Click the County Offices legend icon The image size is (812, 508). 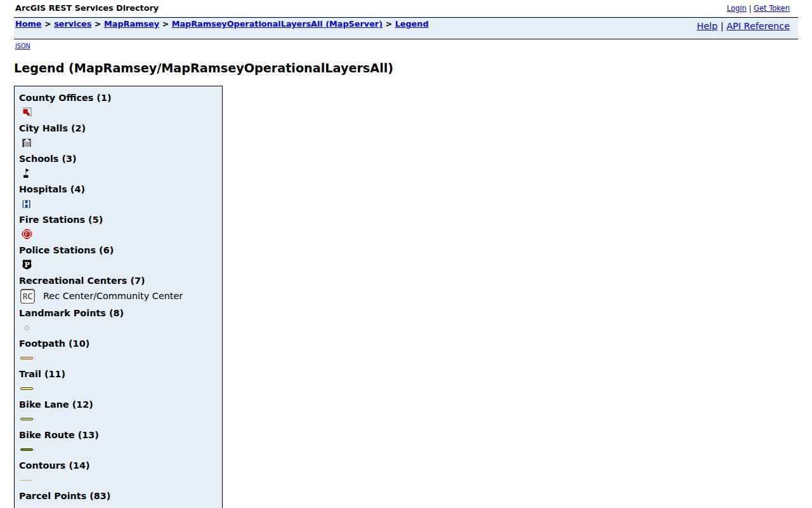[x=27, y=112]
